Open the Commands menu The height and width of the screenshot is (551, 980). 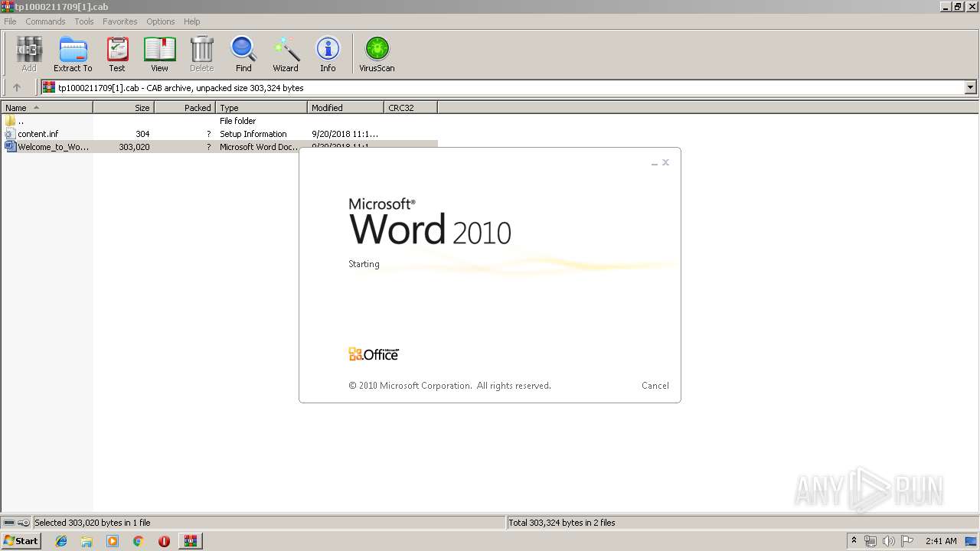tap(45, 21)
